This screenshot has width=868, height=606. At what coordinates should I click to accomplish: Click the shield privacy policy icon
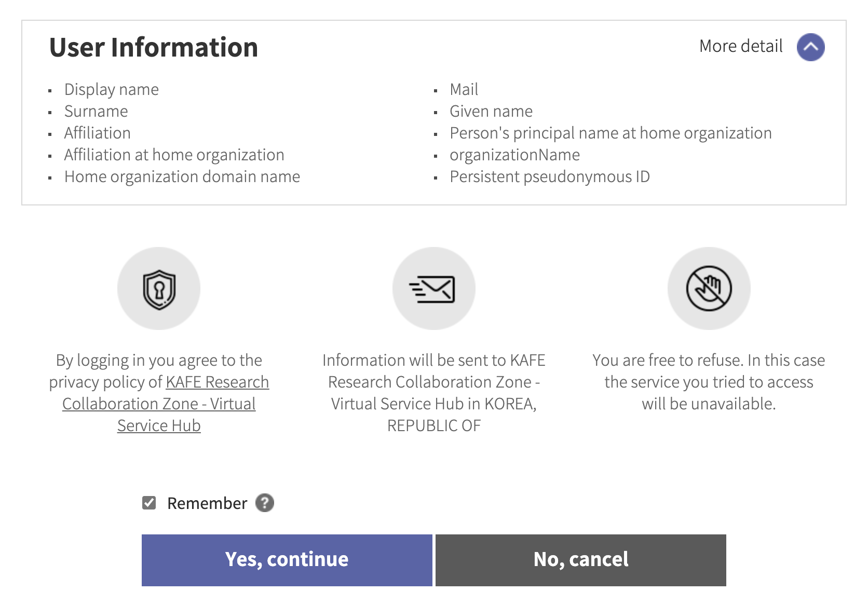159,289
